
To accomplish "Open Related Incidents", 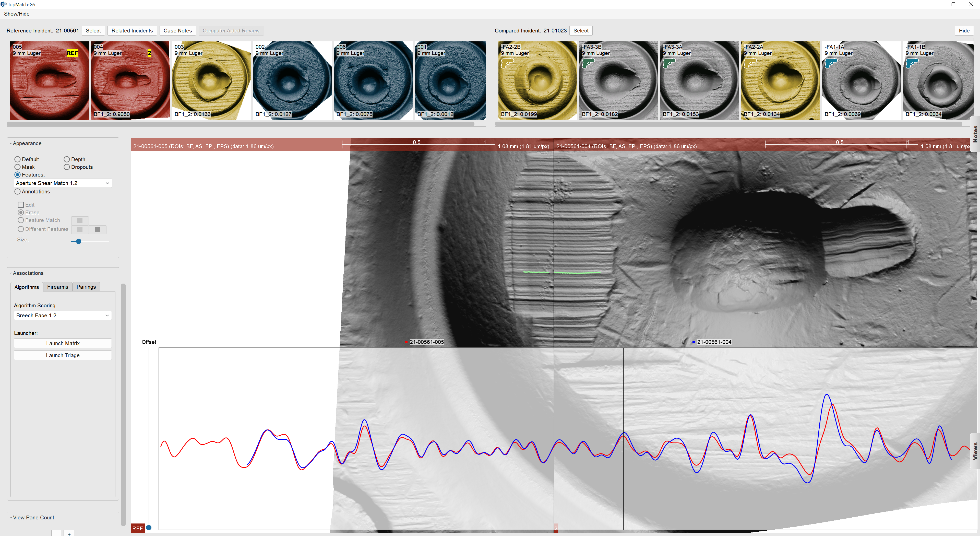I will pos(132,30).
